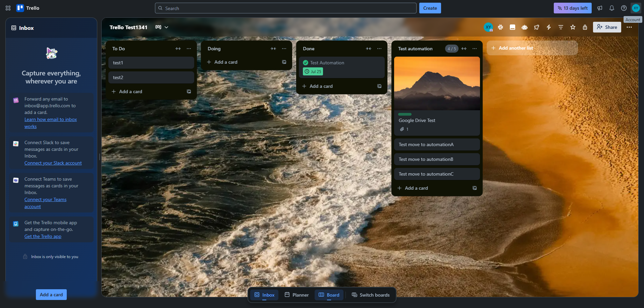Open the help question mark icon
This screenshot has width=644, height=308.
(x=624, y=8)
